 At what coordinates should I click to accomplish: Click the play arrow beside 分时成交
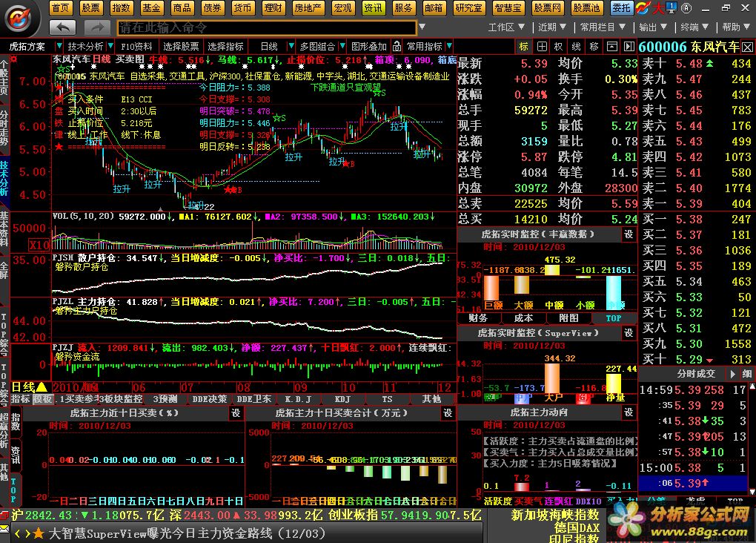[733, 374]
